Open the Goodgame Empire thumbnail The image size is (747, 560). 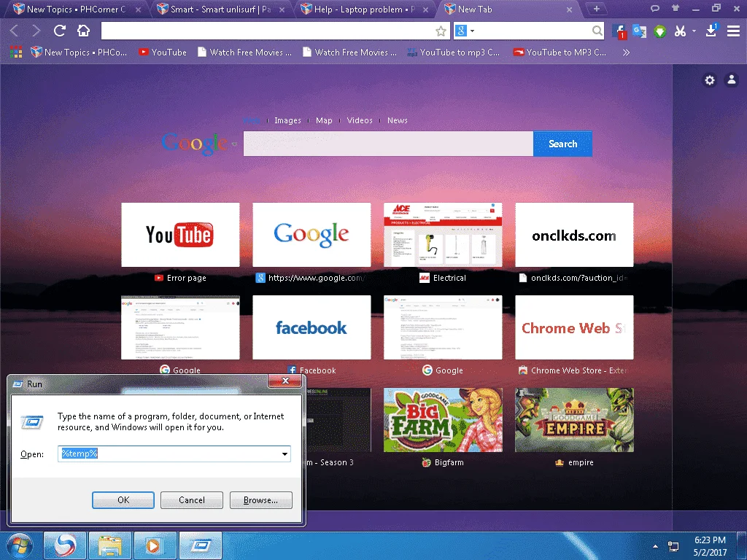point(574,420)
